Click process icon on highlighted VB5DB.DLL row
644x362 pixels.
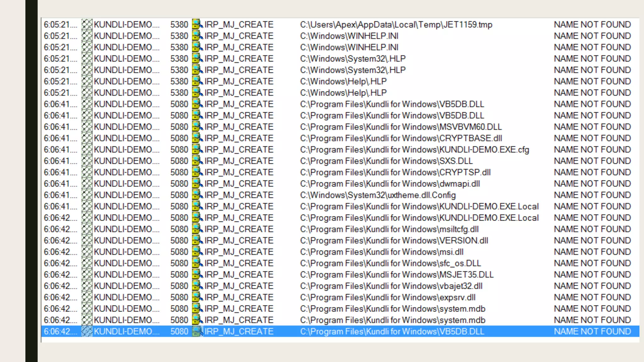click(87, 332)
